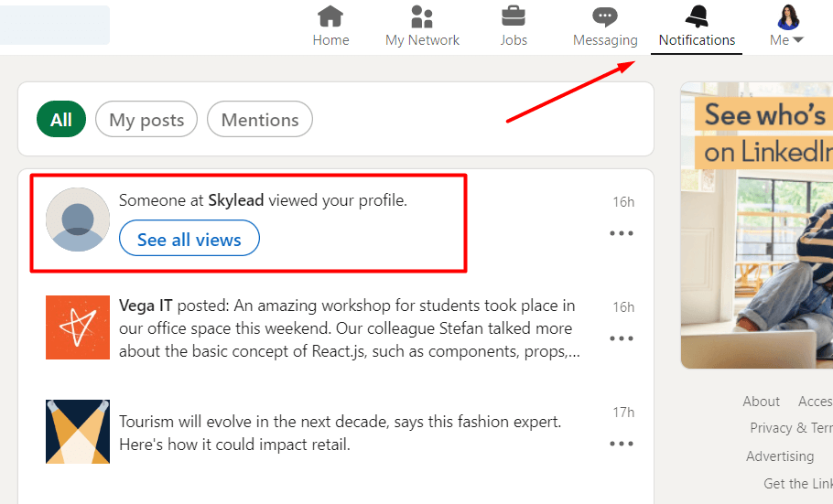Open the Home house icon
The image size is (833, 504).
330,16
